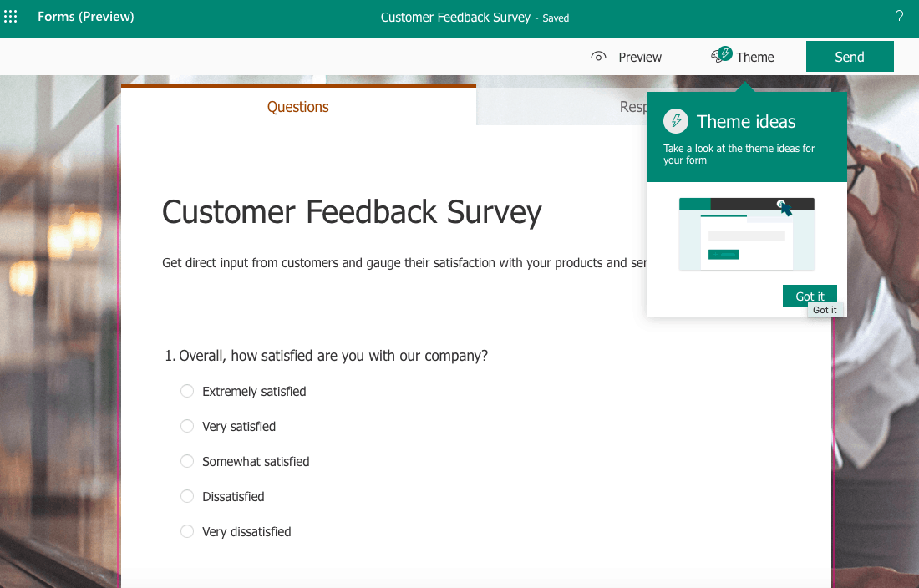The height and width of the screenshot is (588, 919).
Task: Switch to the Questions tab
Action: pyautogui.click(x=297, y=107)
